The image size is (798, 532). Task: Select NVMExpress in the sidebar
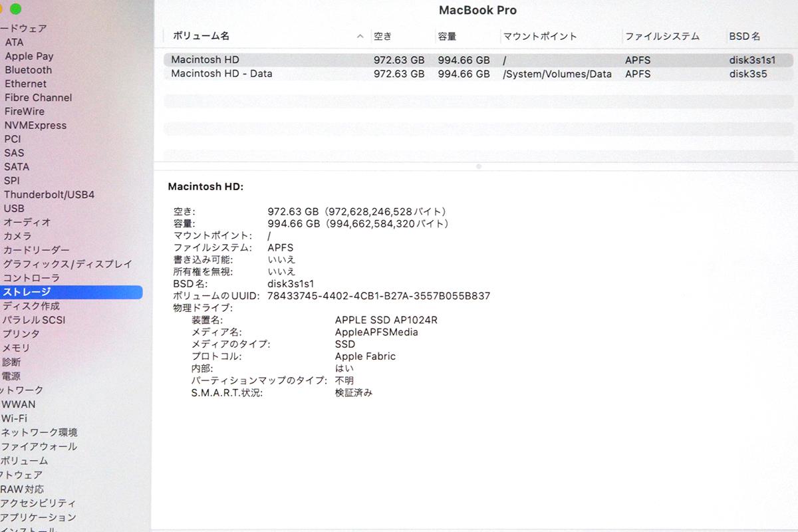click(x=35, y=126)
